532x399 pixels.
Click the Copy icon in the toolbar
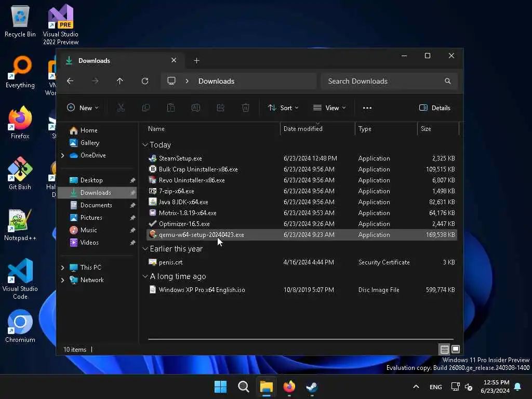[146, 108]
